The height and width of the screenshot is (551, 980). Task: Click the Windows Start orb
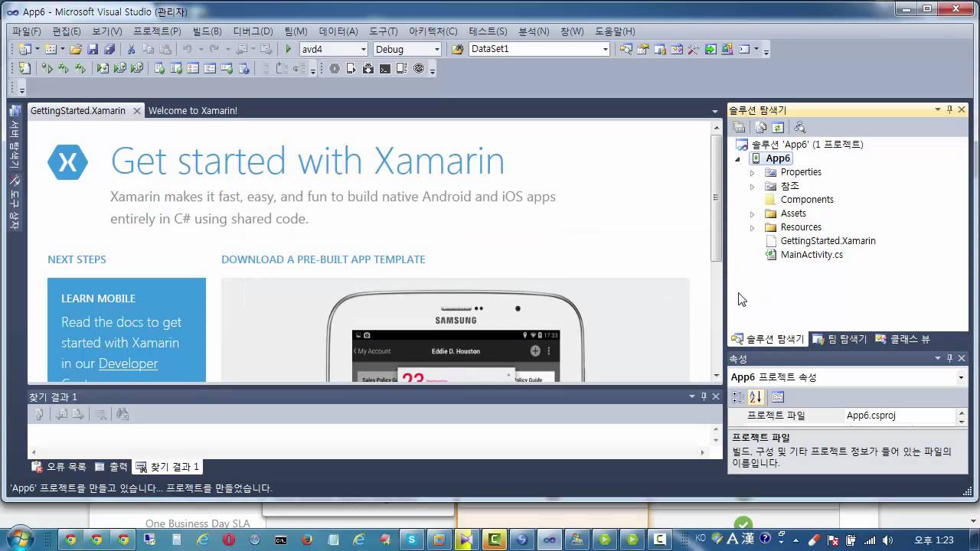[18, 539]
